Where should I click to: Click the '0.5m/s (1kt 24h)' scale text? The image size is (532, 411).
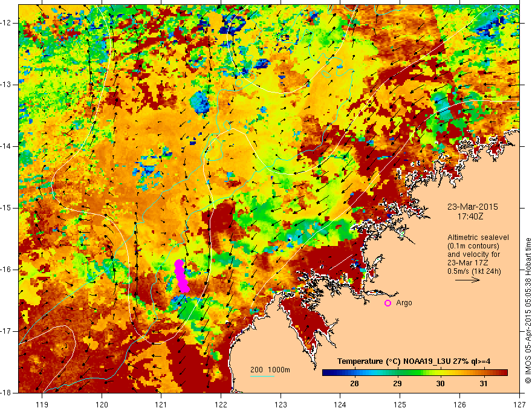[x=475, y=271]
